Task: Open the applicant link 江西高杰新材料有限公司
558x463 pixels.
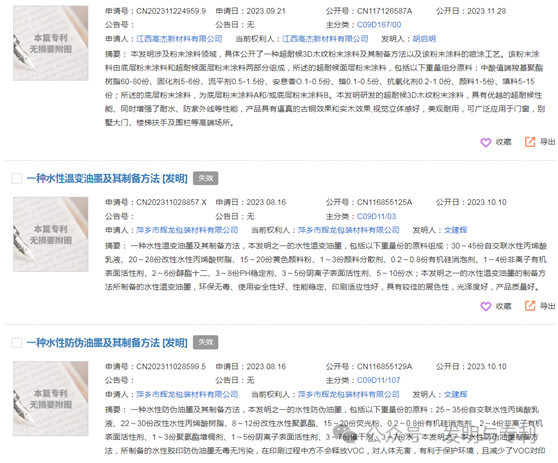Action: tap(179, 39)
